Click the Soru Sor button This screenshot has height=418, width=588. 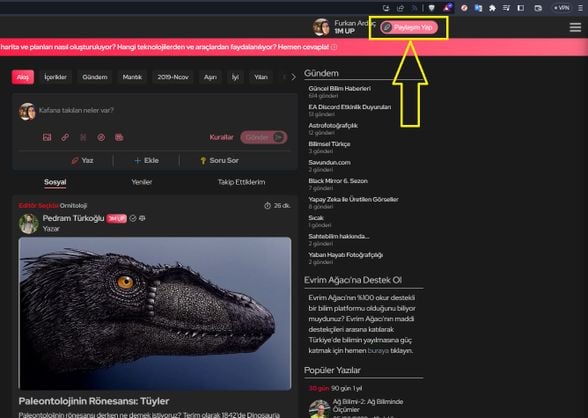click(x=219, y=160)
